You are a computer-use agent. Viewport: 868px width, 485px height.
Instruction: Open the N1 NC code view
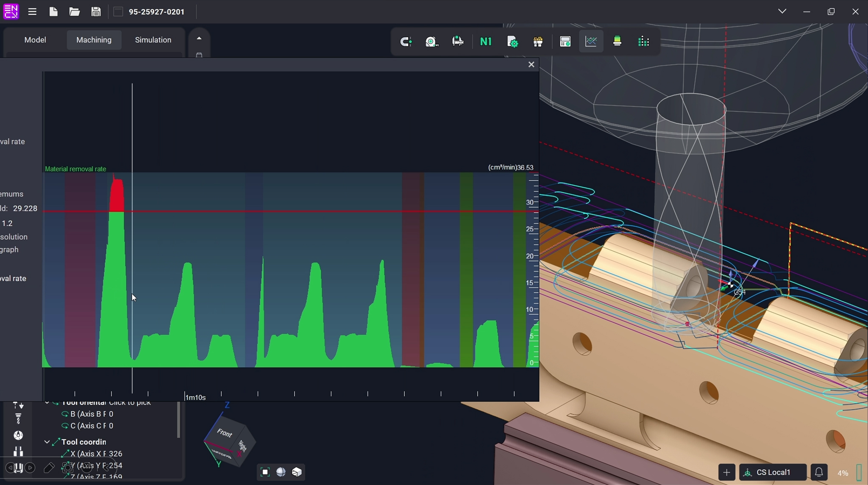(486, 42)
